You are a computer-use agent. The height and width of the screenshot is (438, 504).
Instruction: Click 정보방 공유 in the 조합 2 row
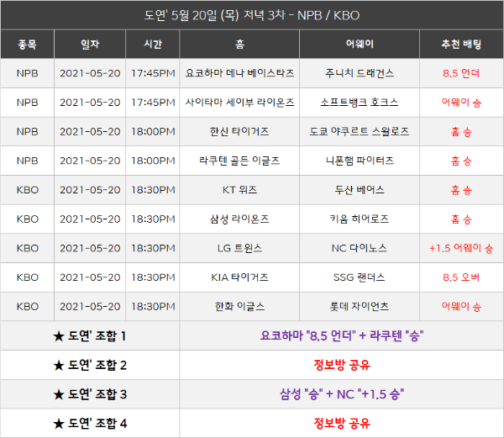[x=342, y=366]
